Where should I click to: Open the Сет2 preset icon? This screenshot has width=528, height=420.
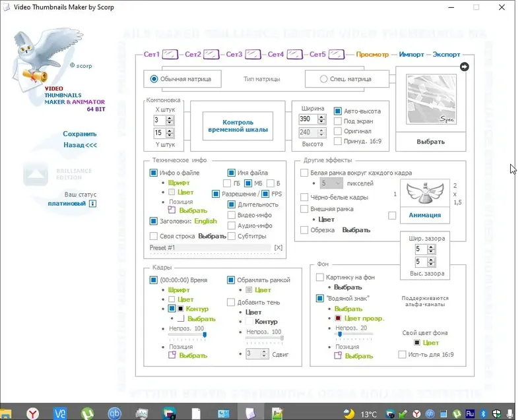pyautogui.click(x=211, y=54)
